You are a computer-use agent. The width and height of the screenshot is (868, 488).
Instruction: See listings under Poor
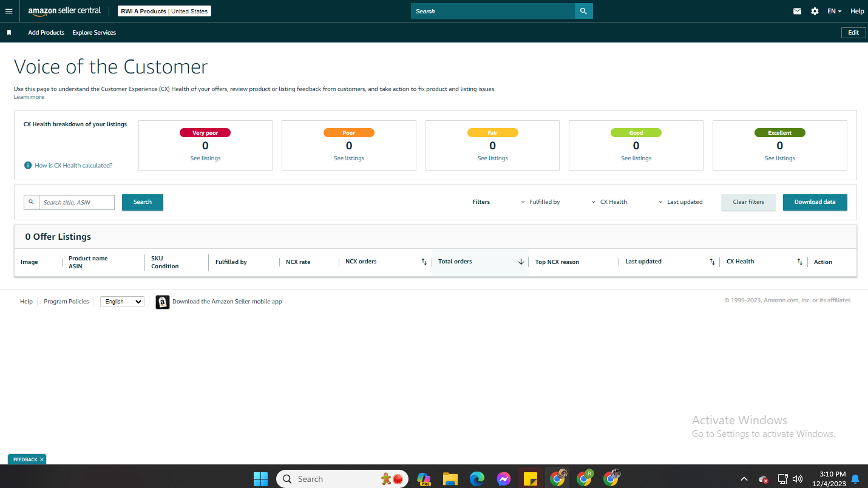[349, 158]
